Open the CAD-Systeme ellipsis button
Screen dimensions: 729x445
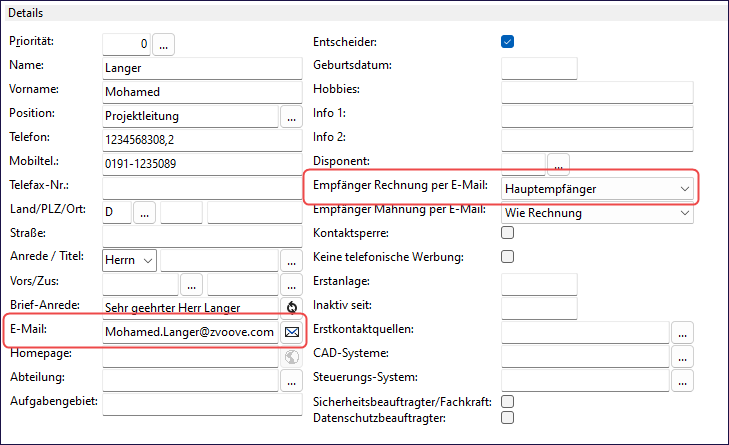pos(682,357)
